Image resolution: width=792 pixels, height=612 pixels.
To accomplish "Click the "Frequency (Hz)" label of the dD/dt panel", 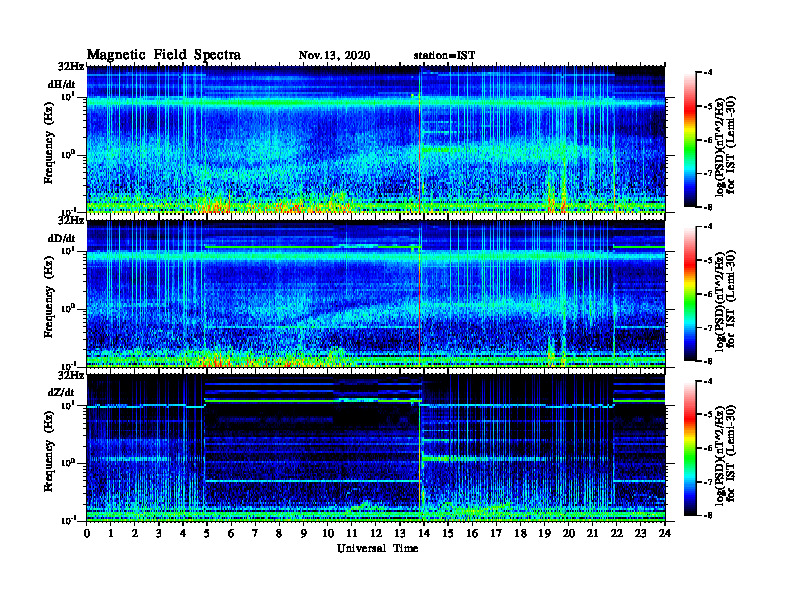I will click(x=48, y=297).
